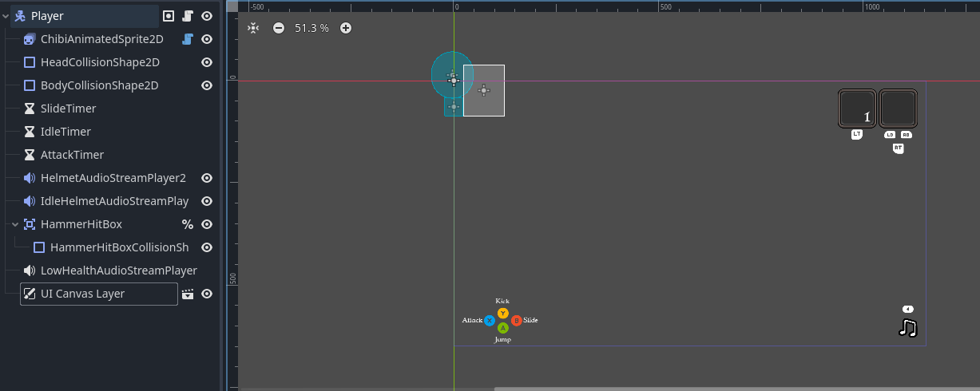Click the group icon on Player row
The width and height of the screenshot is (980, 391).
[x=169, y=16]
